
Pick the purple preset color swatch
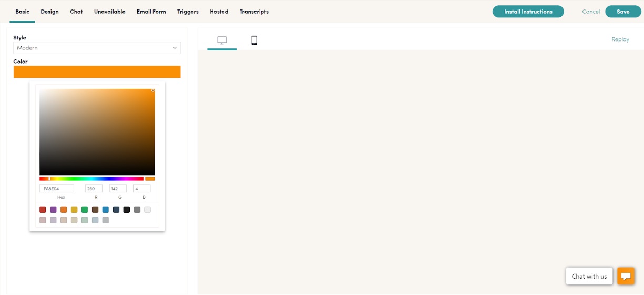tap(53, 210)
